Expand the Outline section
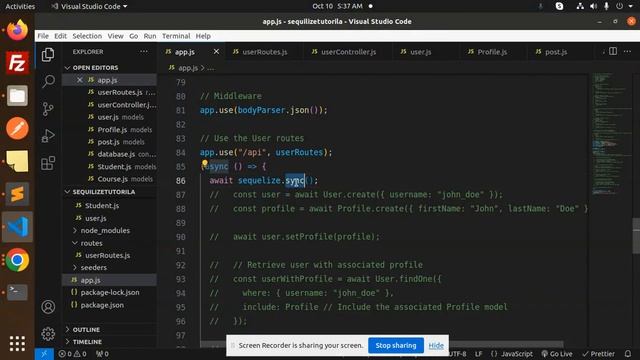This screenshot has height=360, width=640. [x=86, y=329]
